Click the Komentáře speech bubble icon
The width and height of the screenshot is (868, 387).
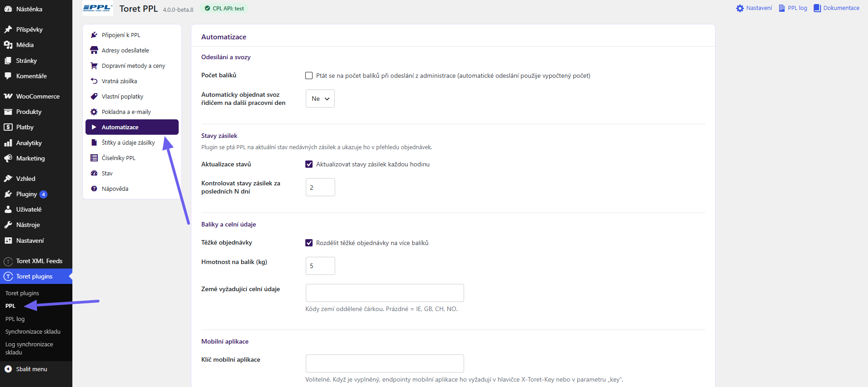(x=8, y=76)
